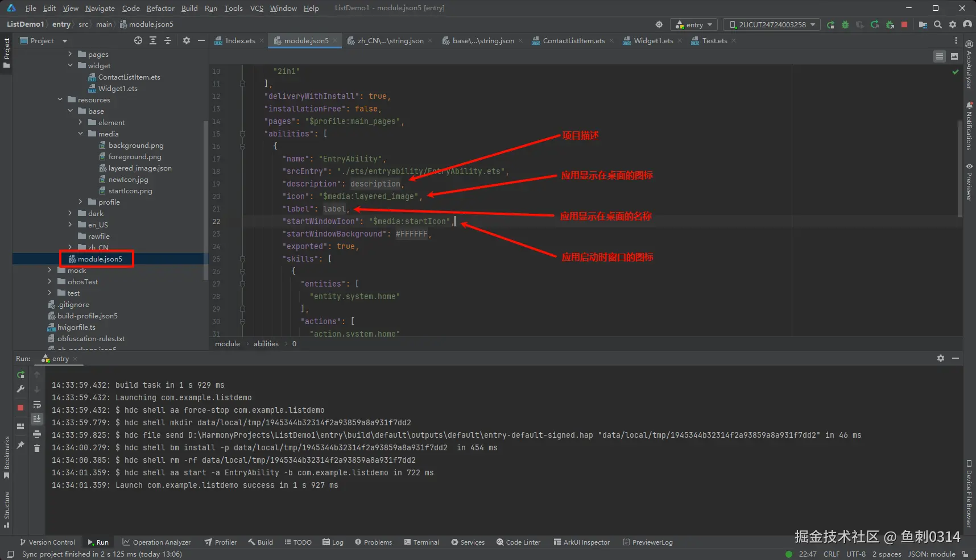Open Run panel settings gear
Viewport: 976px width, 560px height.
click(x=941, y=358)
